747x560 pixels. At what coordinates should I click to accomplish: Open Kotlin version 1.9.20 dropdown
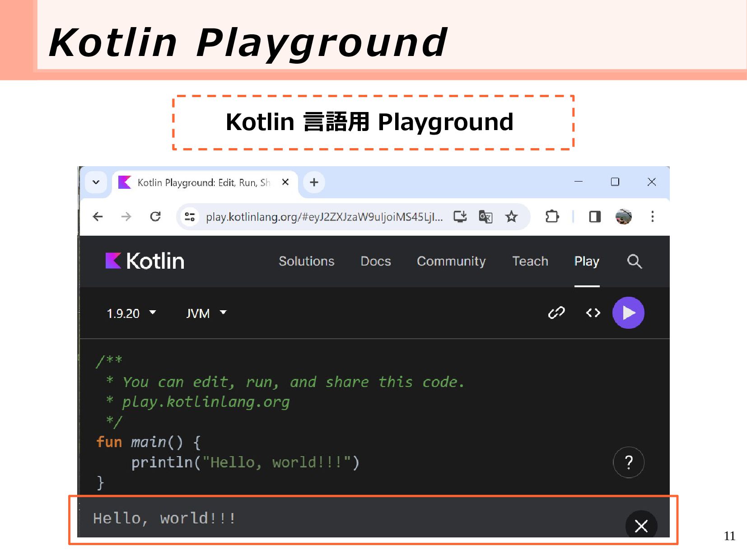click(x=131, y=313)
